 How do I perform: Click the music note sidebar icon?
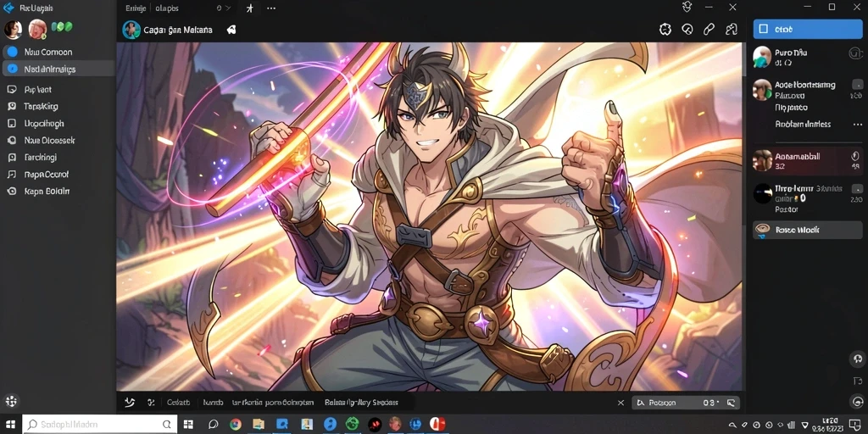12,175
